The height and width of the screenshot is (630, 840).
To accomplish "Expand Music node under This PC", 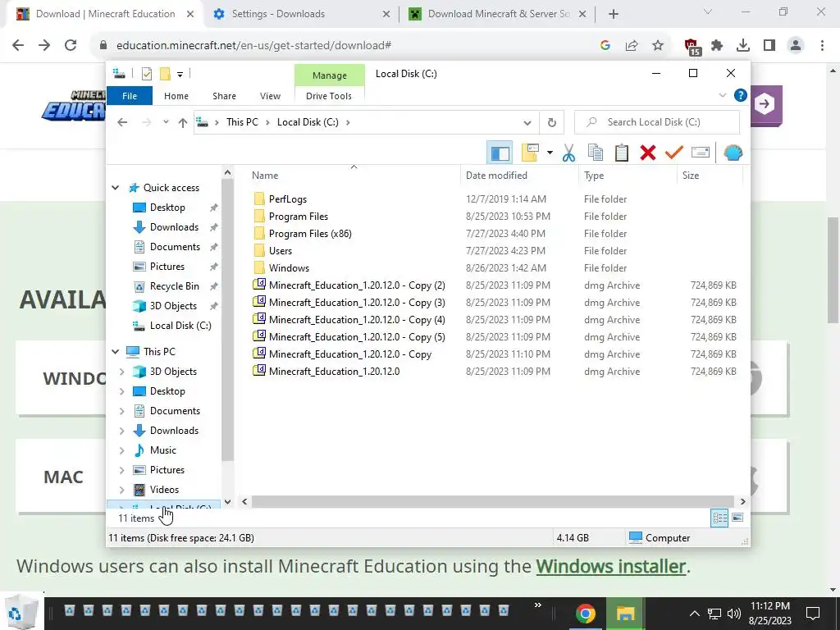I will tap(121, 450).
